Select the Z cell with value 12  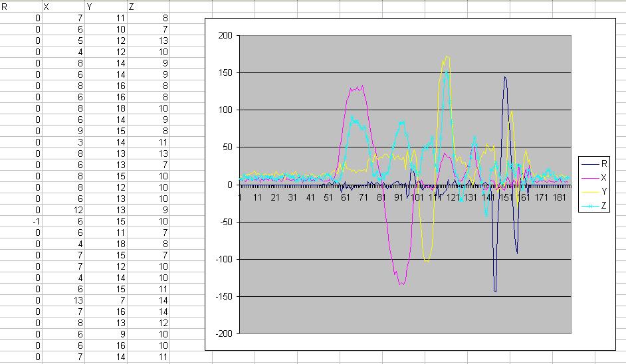click(148, 323)
